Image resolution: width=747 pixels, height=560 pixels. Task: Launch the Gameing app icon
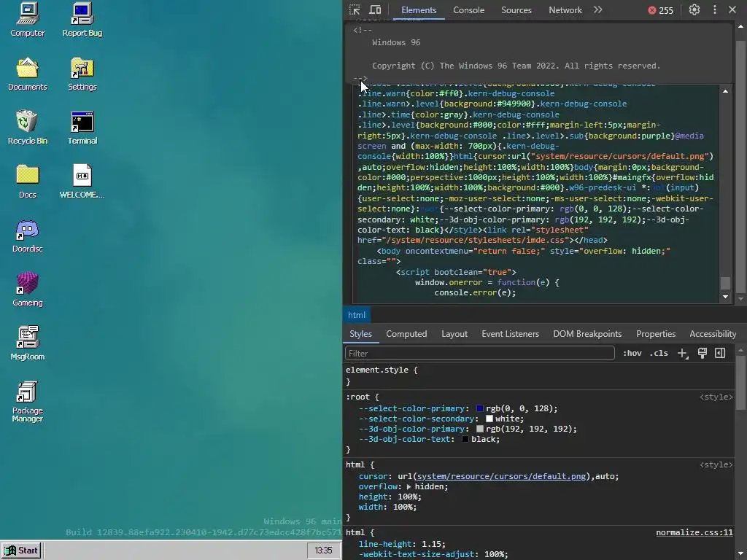click(27, 289)
